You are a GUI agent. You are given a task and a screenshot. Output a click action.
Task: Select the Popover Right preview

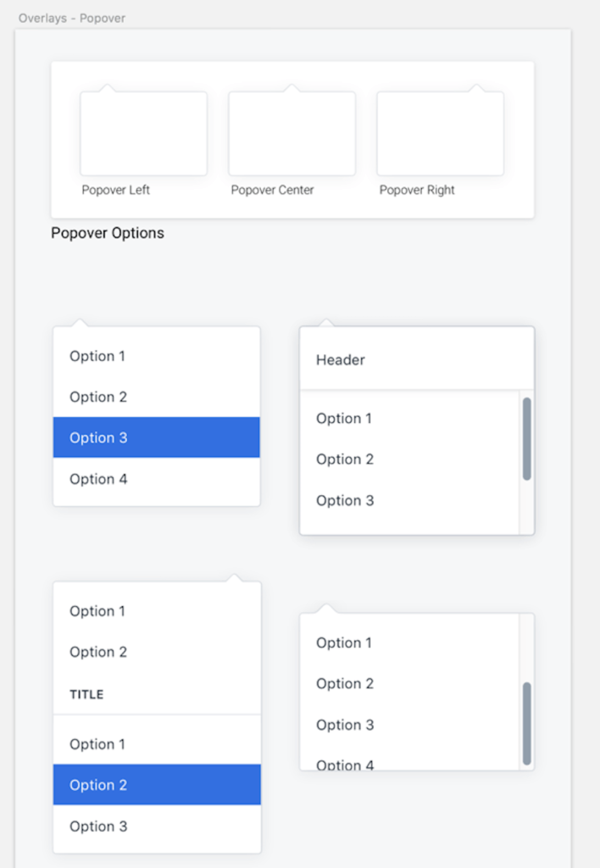(x=439, y=131)
